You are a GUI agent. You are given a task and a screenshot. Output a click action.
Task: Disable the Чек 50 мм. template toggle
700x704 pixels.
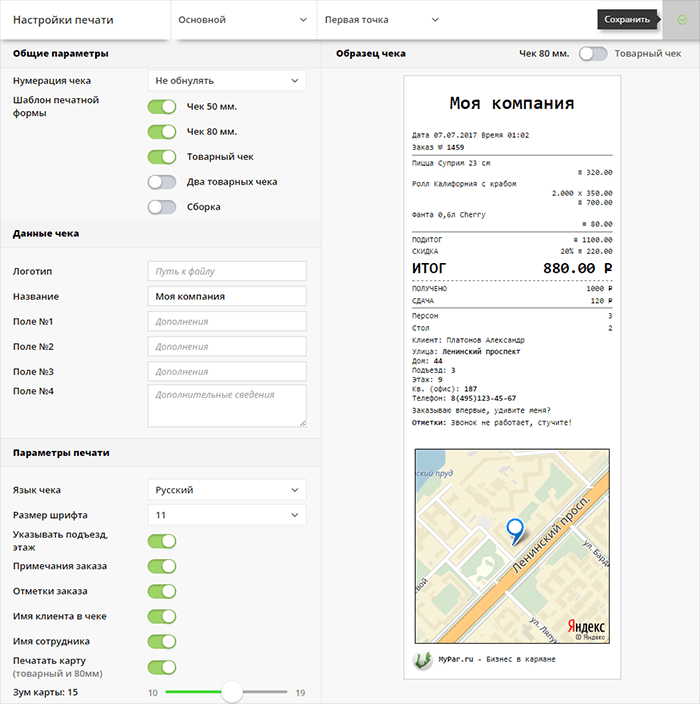(162, 106)
